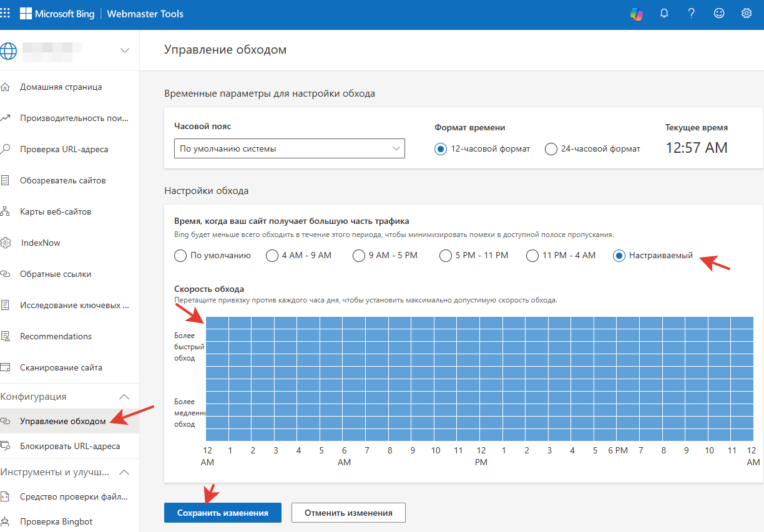This screenshot has width=764, height=532.
Task: Open Блокировать URL-адреса in sidebar
Action: 70,446
